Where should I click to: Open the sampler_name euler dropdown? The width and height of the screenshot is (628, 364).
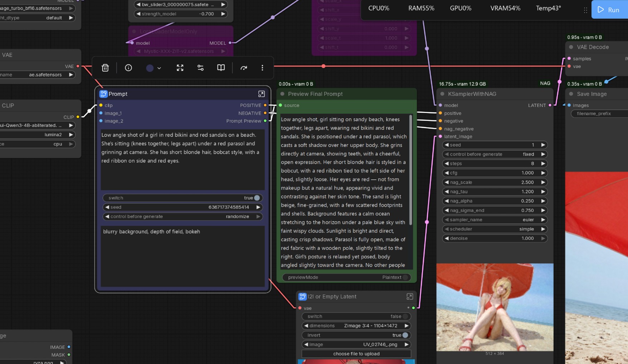tap(495, 220)
